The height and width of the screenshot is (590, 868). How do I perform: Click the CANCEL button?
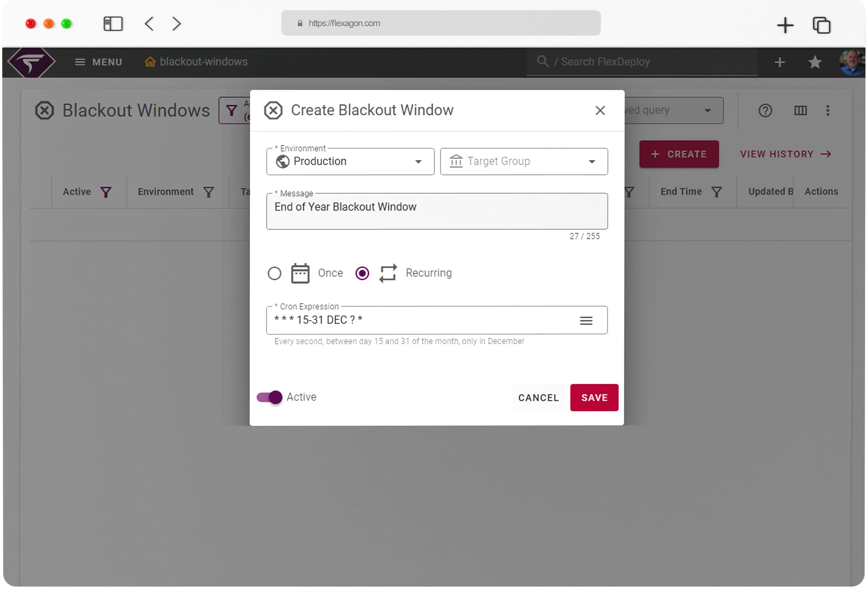(x=538, y=398)
